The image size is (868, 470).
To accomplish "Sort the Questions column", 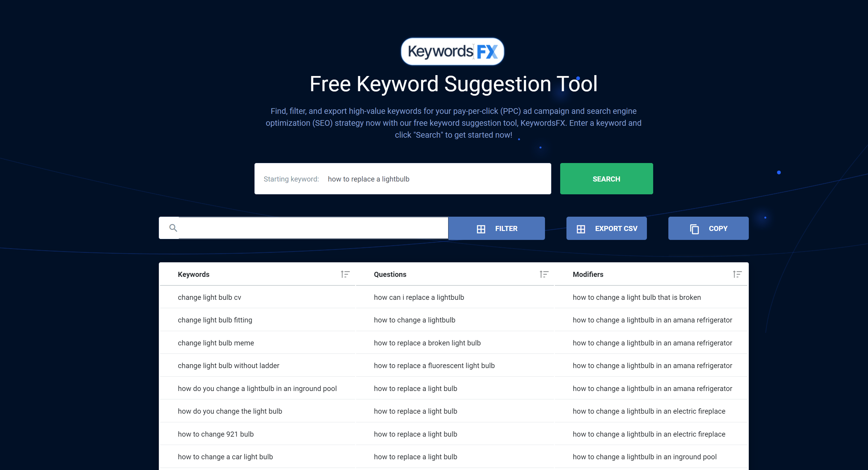I will (x=544, y=274).
